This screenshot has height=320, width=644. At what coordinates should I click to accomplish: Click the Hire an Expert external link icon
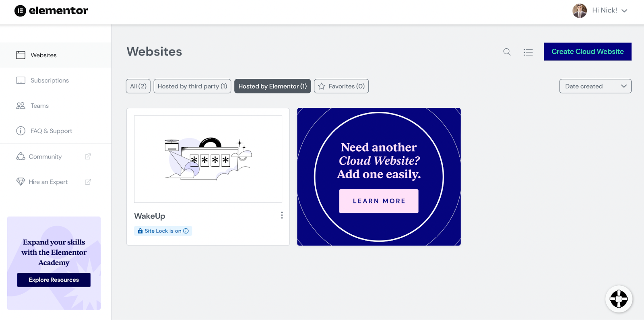pos(88,182)
